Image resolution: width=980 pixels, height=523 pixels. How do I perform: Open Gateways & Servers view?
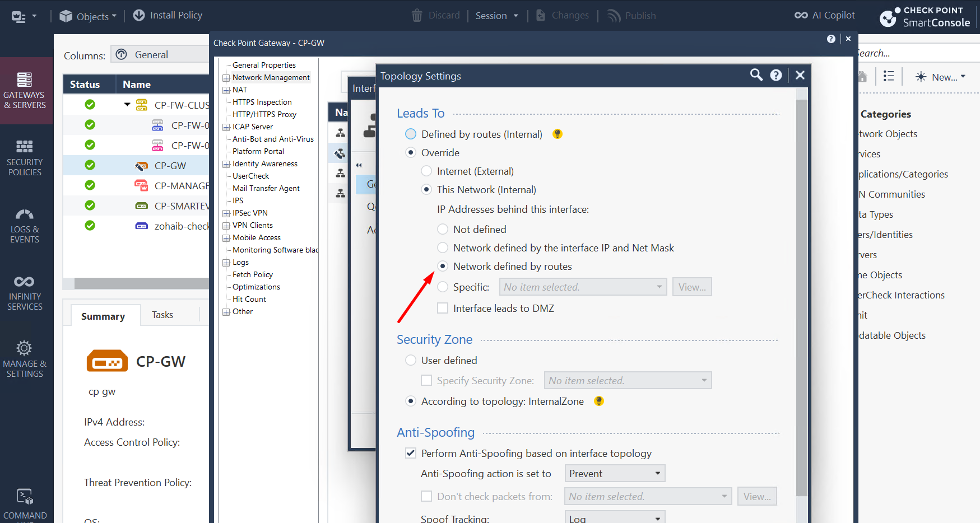(25, 90)
